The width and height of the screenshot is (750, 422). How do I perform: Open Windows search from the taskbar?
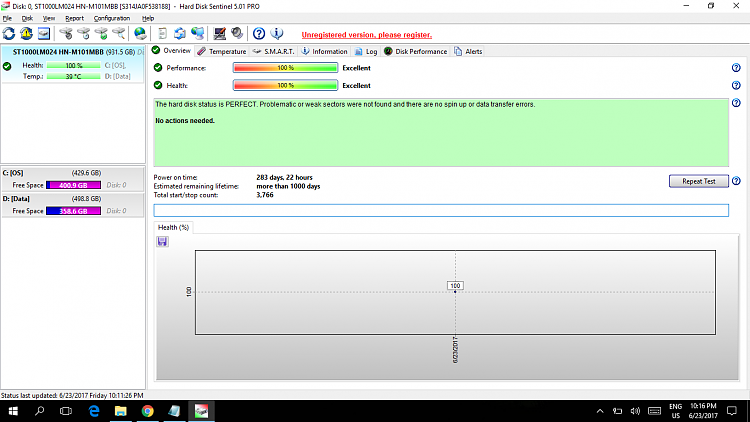click(40, 411)
